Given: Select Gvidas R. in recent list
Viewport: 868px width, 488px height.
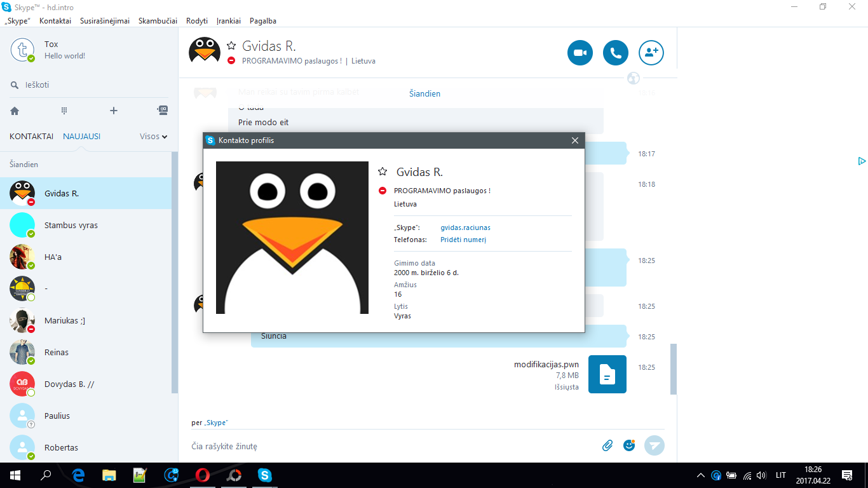Looking at the screenshot, I should (86, 193).
